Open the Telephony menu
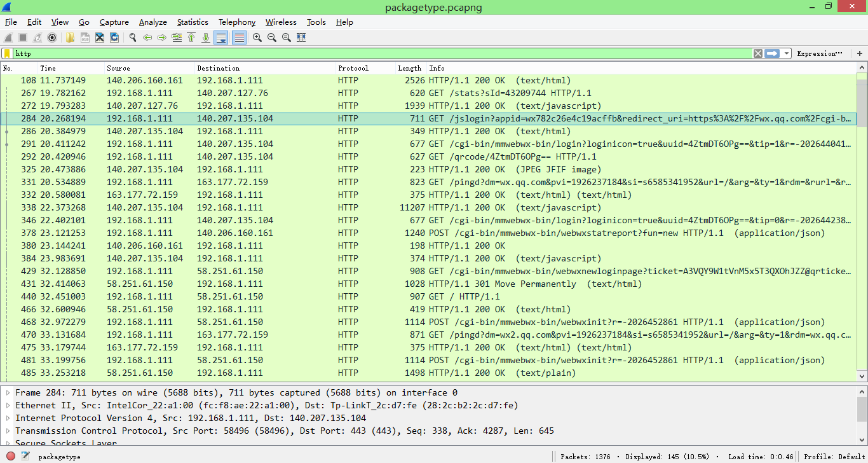This screenshot has width=868, height=463. point(237,22)
